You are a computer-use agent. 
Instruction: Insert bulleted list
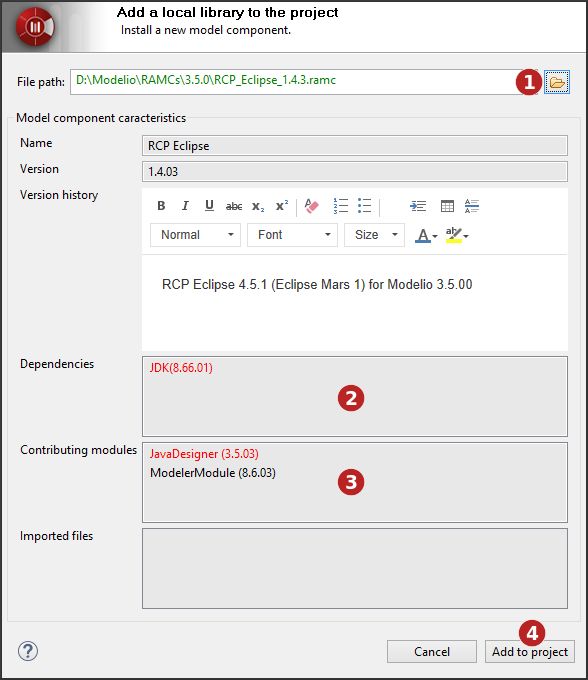point(365,206)
